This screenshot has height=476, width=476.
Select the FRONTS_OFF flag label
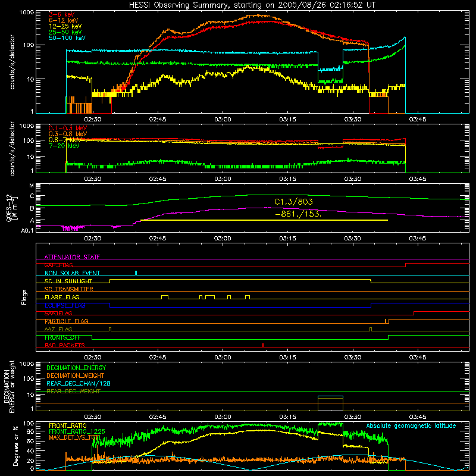coord(62,337)
